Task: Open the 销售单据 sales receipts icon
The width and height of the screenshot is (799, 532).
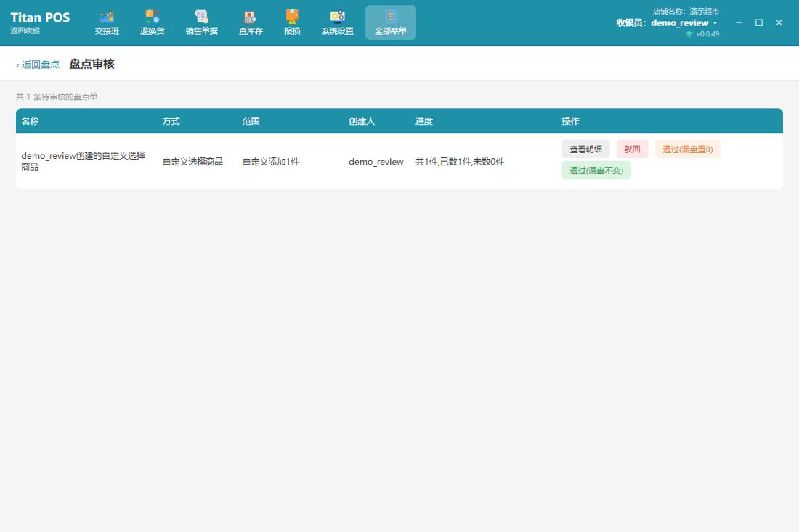Action: coord(202,23)
